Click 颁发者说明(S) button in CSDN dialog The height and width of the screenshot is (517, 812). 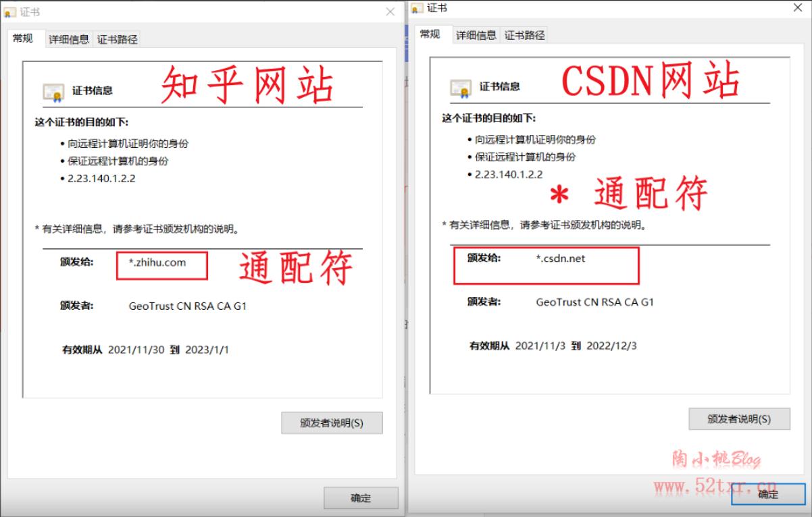pyautogui.click(x=739, y=418)
